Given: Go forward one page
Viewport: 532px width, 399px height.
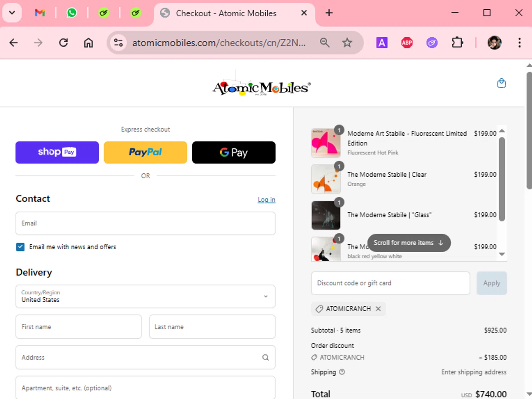Looking at the screenshot, I should (x=38, y=43).
